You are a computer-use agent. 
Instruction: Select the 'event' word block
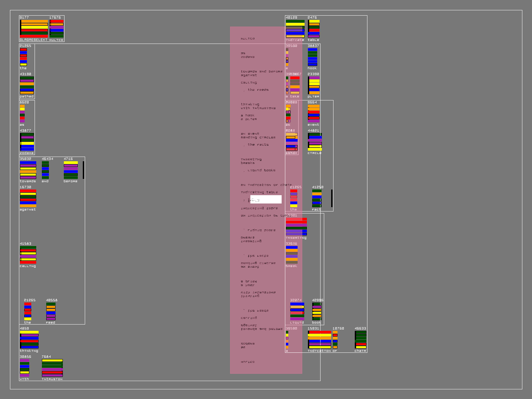(314, 113)
